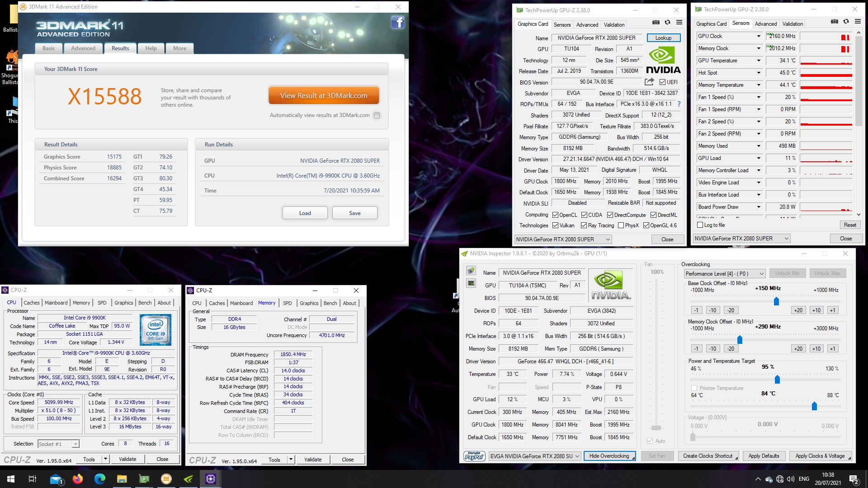
Task: Adjust the Base Clock Offset slider handle
Action: pyautogui.click(x=776, y=301)
